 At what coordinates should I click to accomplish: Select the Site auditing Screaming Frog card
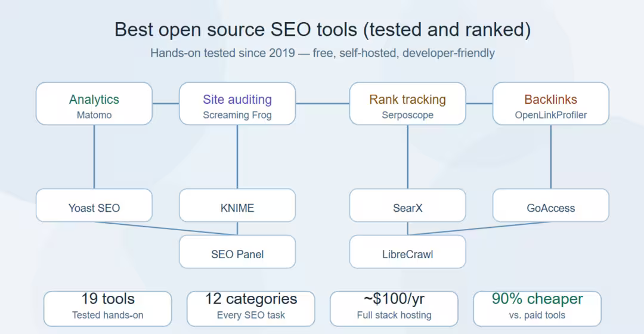pos(237,104)
